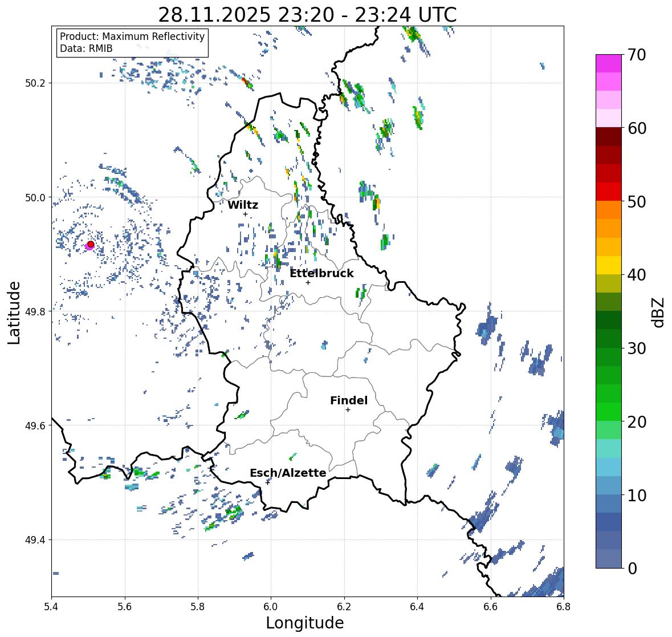Click the colorbar tick label 10

(637, 495)
